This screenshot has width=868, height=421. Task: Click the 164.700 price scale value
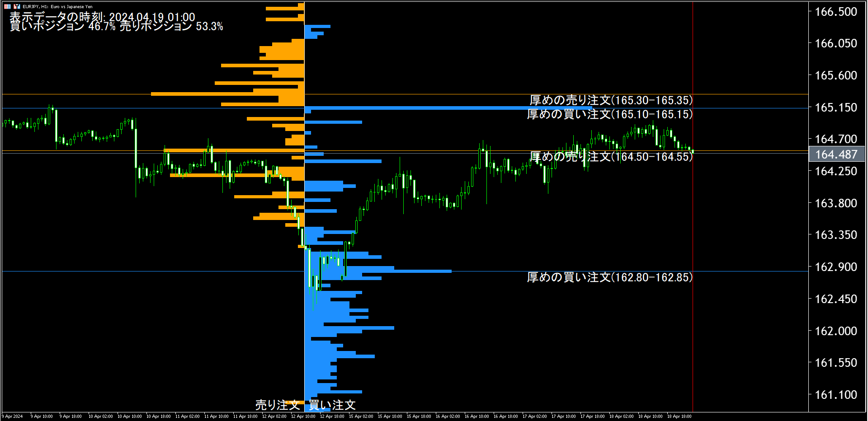pyautogui.click(x=836, y=139)
